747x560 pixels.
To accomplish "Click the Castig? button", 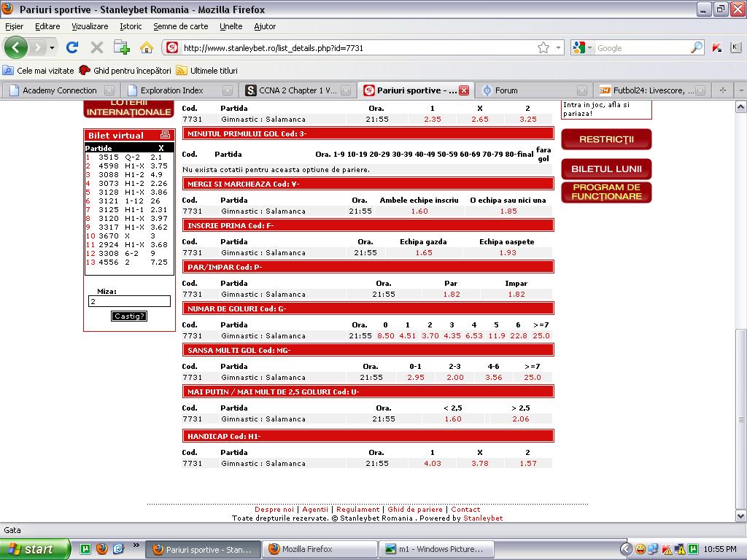I will point(128,316).
